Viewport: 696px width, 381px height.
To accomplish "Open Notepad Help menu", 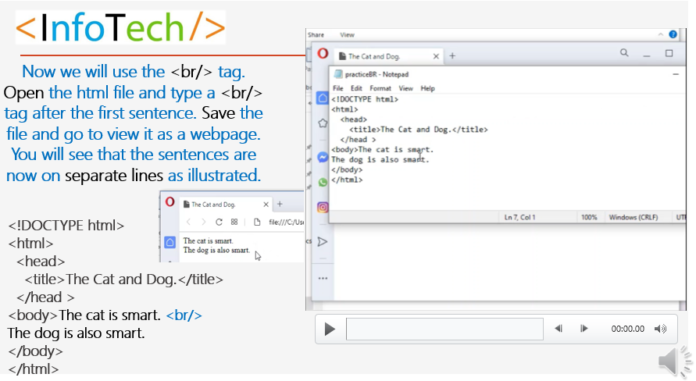I will click(427, 88).
